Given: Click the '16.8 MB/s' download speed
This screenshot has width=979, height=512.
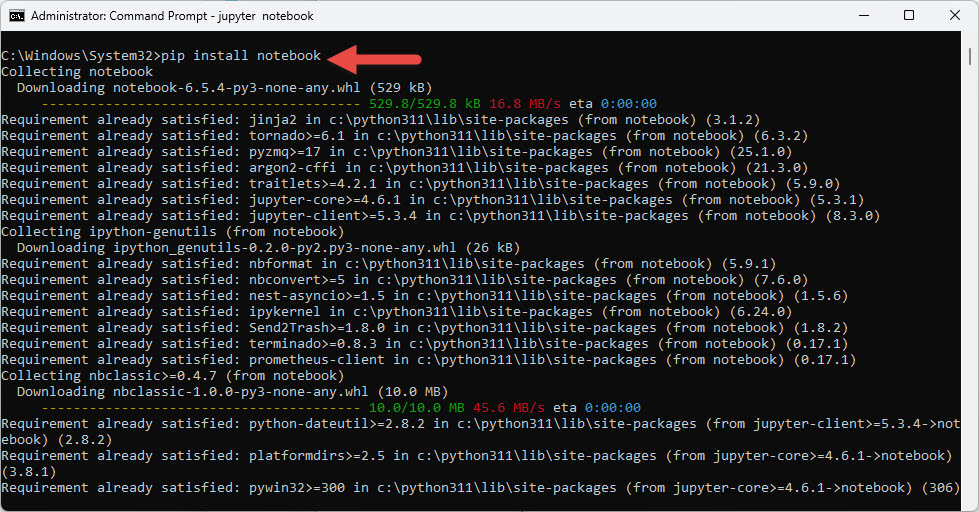Looking at the screenshot, I should coord(524,104).
